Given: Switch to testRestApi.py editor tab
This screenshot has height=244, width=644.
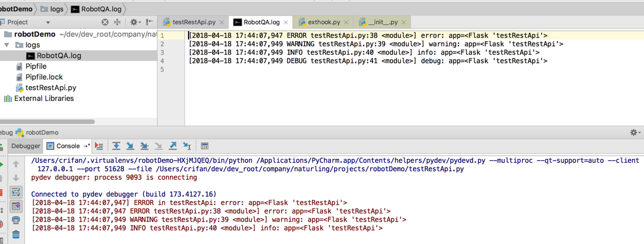Looking at the screenshot, I should coord(194,22).
